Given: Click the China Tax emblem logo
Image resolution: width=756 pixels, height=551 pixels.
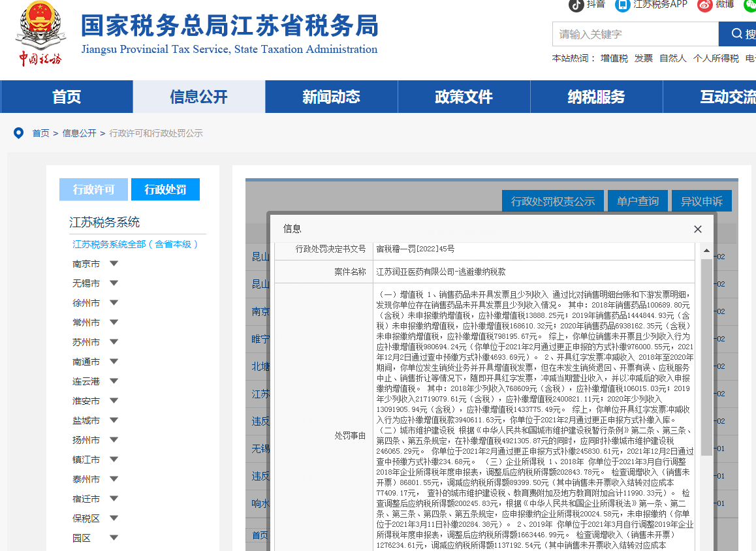Looking at the screenshot, I should tap(40, 34).
